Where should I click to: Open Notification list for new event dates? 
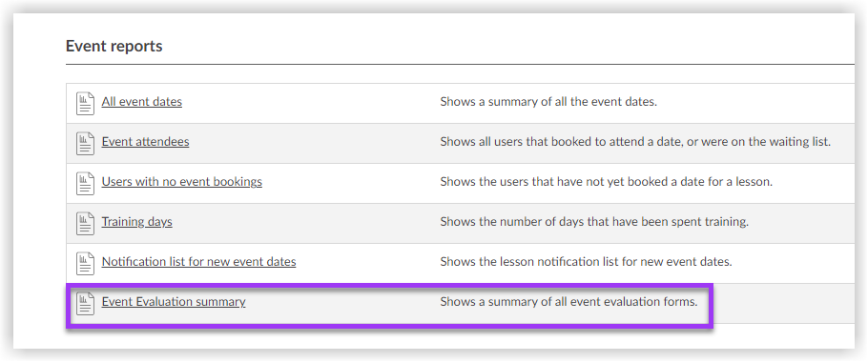[198, 261]
